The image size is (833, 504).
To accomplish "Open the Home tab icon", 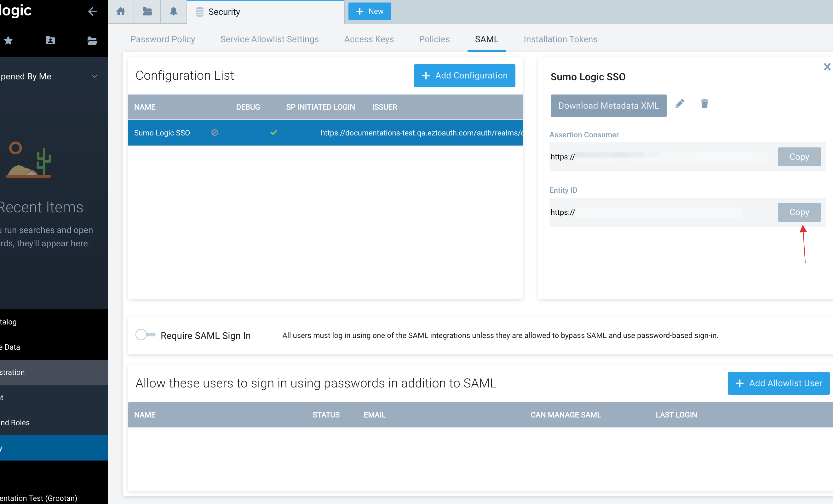I will (x=121, y=11).
